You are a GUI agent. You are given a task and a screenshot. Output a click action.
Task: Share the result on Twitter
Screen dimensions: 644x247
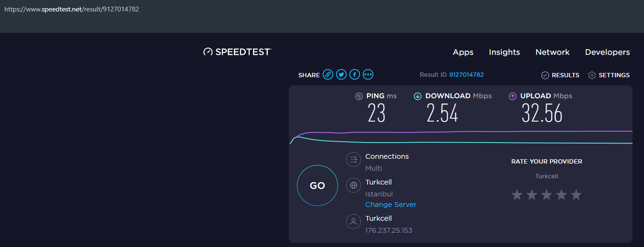tap(341, 74)
